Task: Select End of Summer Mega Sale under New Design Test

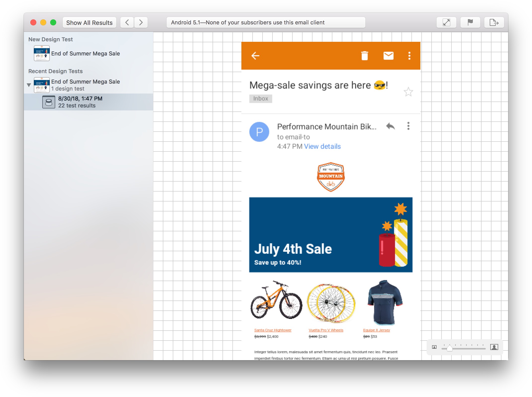Action: tap(86, 53)
